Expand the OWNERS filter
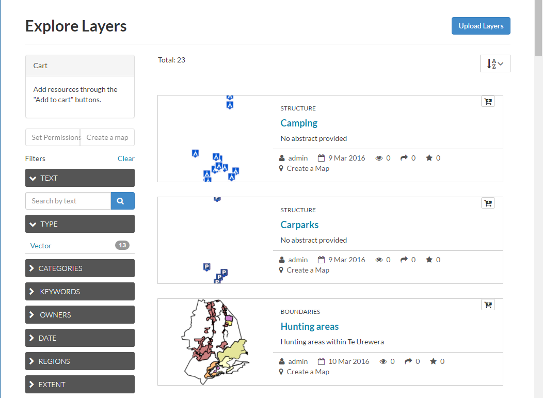The width and height of the screenshot is (543, 398). (80, 315)
